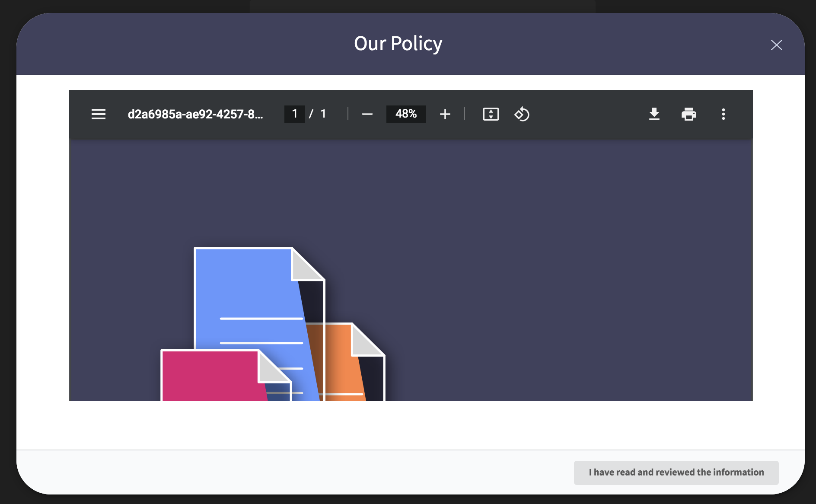Screen dimensions: 816x504
Task: Close the Our Policy dialog
Action: 777,45
